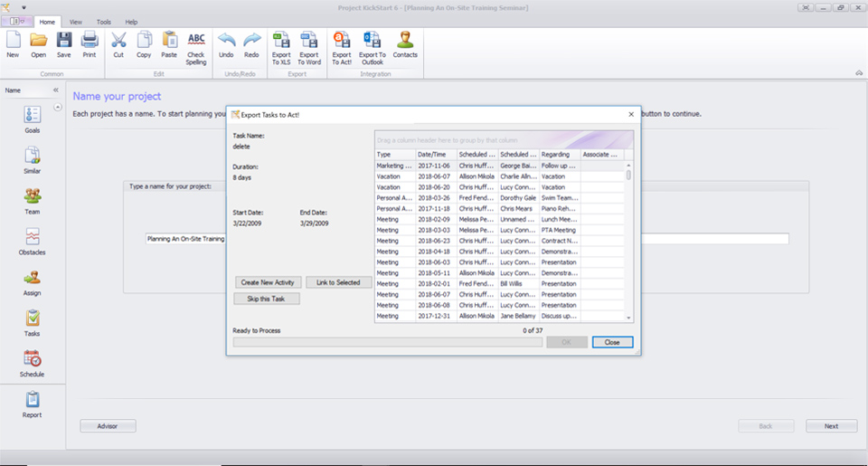Viewport: 868px width, 466px height.
Task: Click the New document icon
Action: coord(13,45)
